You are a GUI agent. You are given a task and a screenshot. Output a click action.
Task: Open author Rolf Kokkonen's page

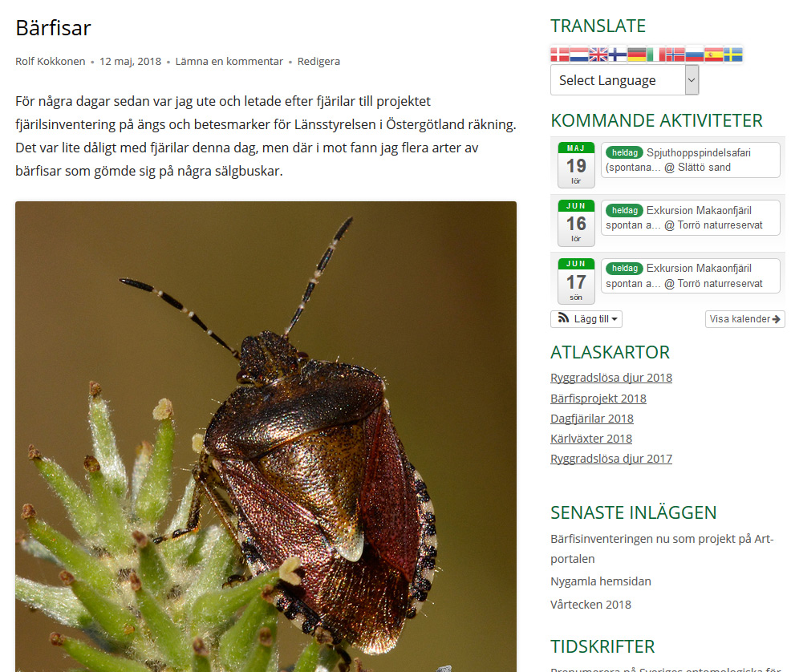click(x=50, y=62)
